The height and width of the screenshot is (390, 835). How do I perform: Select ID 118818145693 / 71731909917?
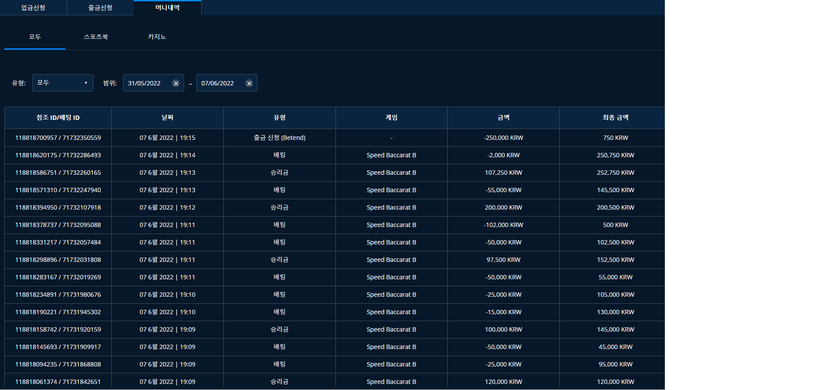(58, 347)
